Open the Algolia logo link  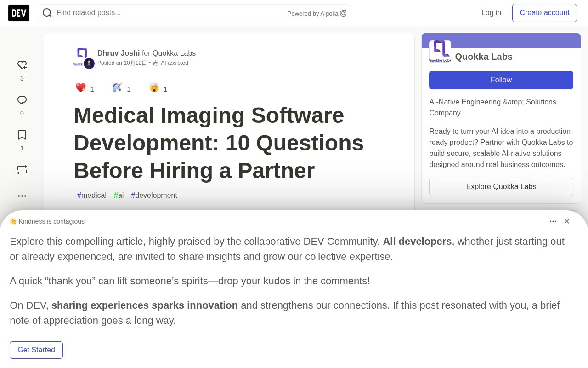coord(343,13)
